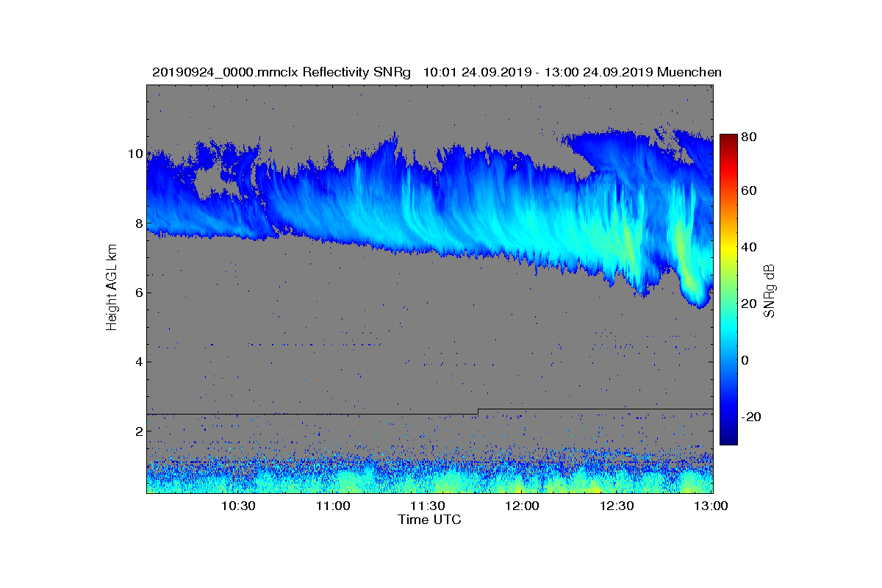
Task: Click the colorbar value 80
Action: coord(750,137)
